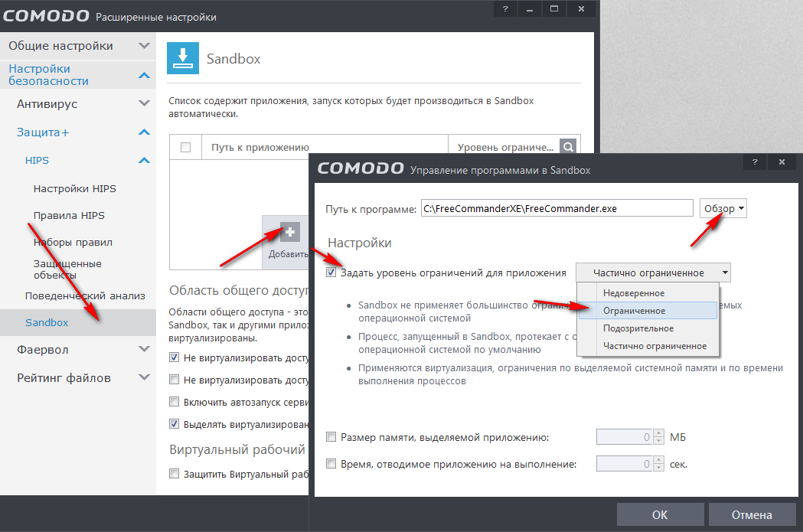803x532 pixels.
Task: Click the OK button
Action: pos(660,514)
